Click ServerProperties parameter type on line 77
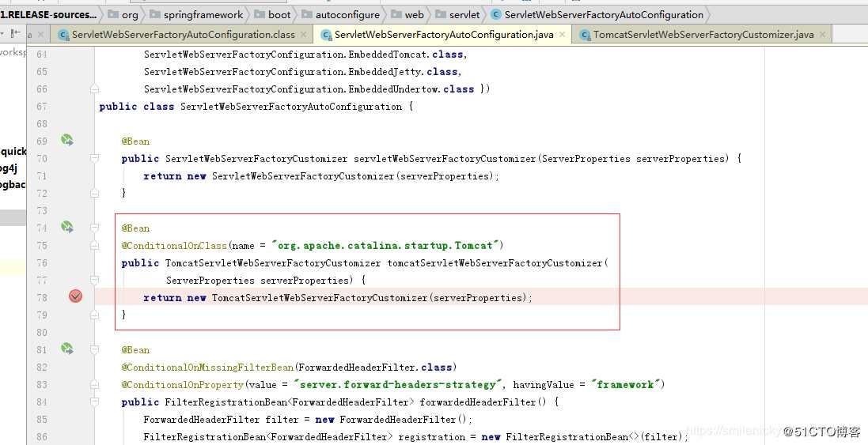 (210, 281)
